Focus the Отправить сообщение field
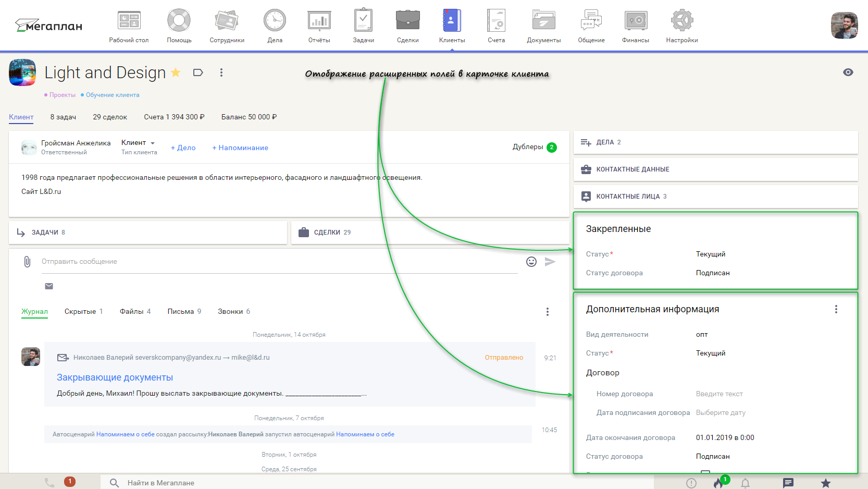The image size is (868, 489). [x=280, y=262]
